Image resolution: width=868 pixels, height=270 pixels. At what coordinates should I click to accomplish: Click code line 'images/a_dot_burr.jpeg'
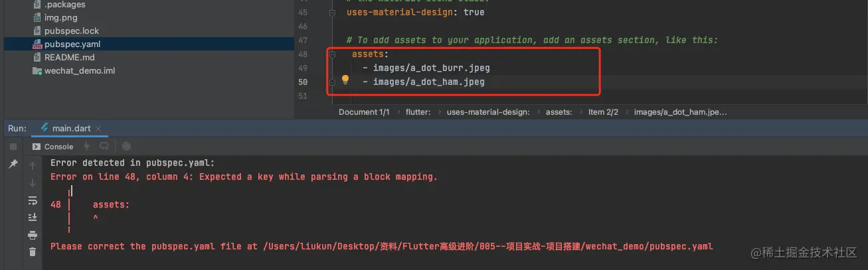432,68
